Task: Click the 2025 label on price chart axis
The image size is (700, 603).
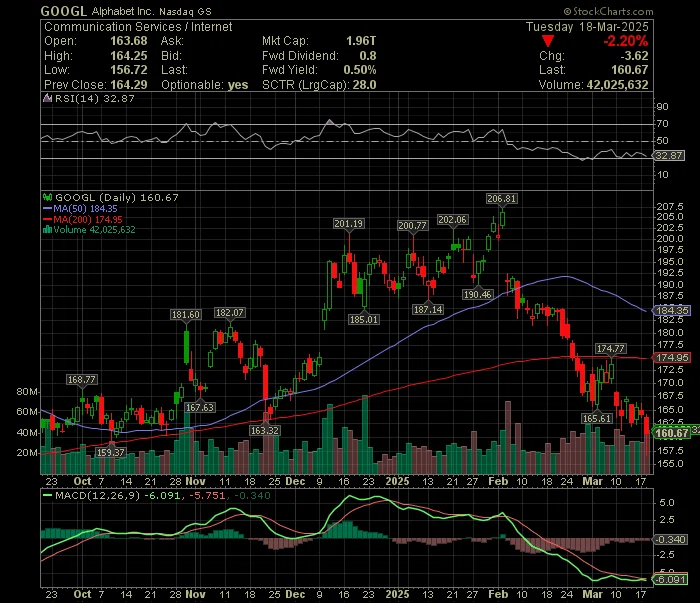Action: [x=397, y=481]
